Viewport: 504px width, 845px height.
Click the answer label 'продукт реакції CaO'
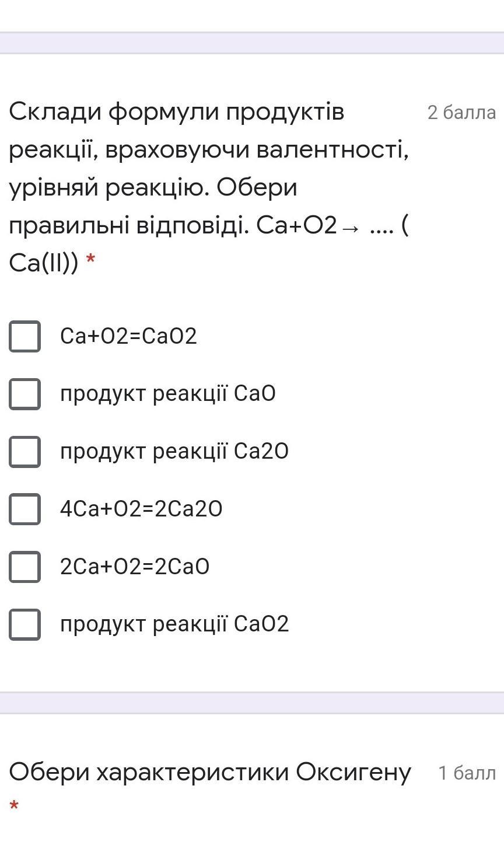tap(167, 394)
